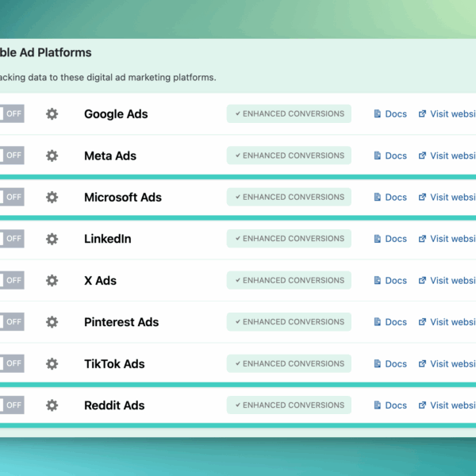Toggle LinkedIn OFF switch

tap(12, 239)
